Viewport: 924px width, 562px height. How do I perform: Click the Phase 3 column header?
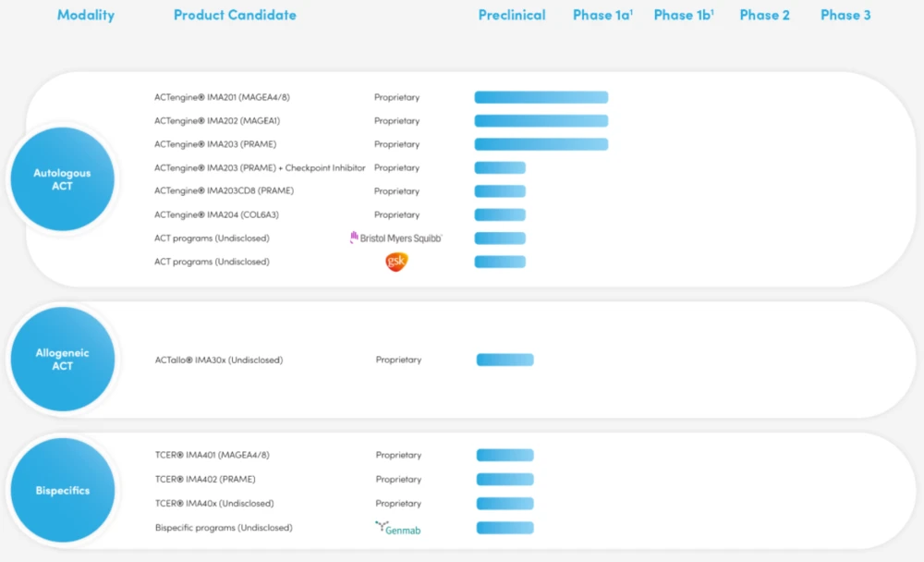pos(845,15)
